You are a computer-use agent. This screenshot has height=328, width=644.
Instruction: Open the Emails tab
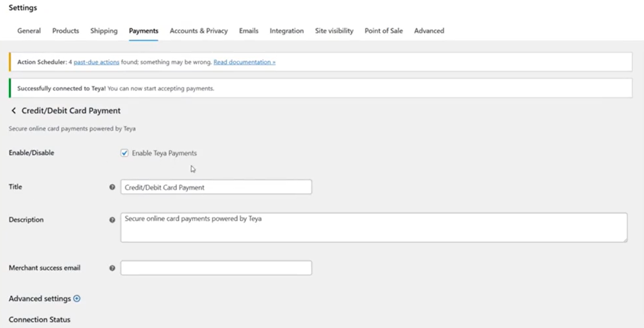248,31
